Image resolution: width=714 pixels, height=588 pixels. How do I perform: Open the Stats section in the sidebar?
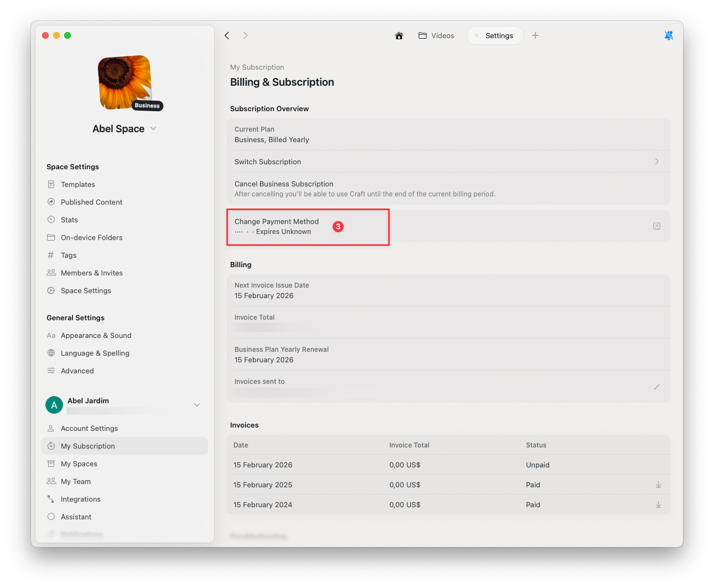click(x=70, y=220)
